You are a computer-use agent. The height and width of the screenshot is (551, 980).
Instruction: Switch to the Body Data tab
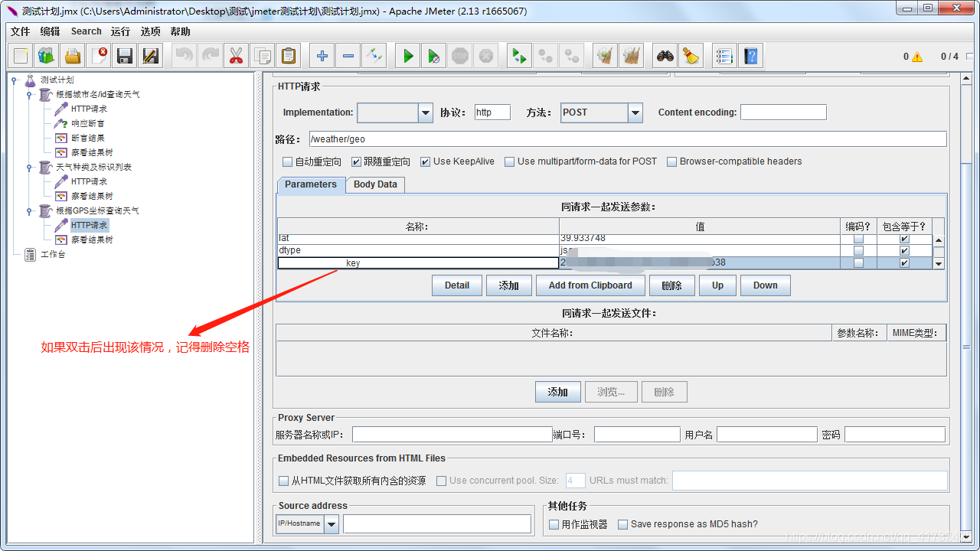coord(375,184)
